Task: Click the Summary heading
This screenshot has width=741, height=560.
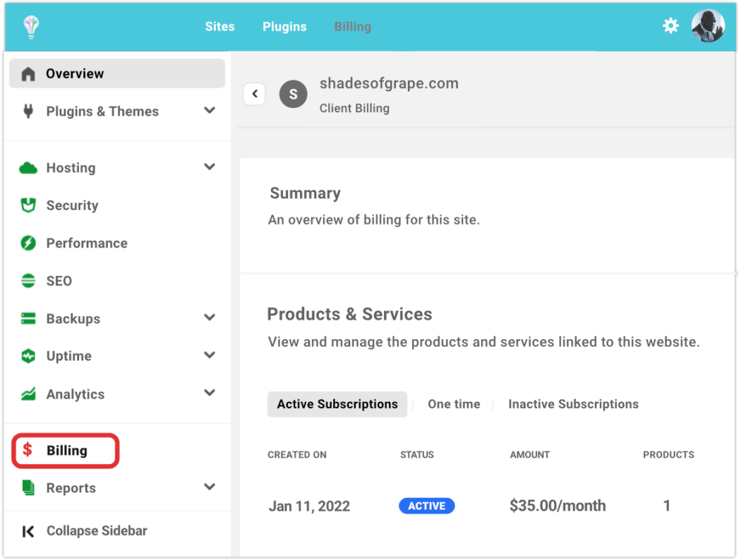Action: (x=306, y=193)
